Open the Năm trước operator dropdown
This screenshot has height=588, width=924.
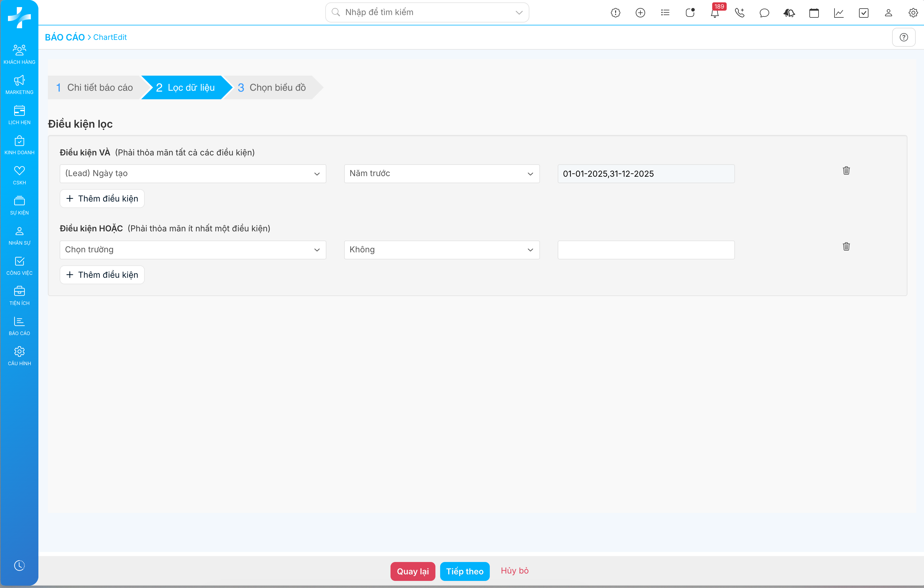(442, 173)
